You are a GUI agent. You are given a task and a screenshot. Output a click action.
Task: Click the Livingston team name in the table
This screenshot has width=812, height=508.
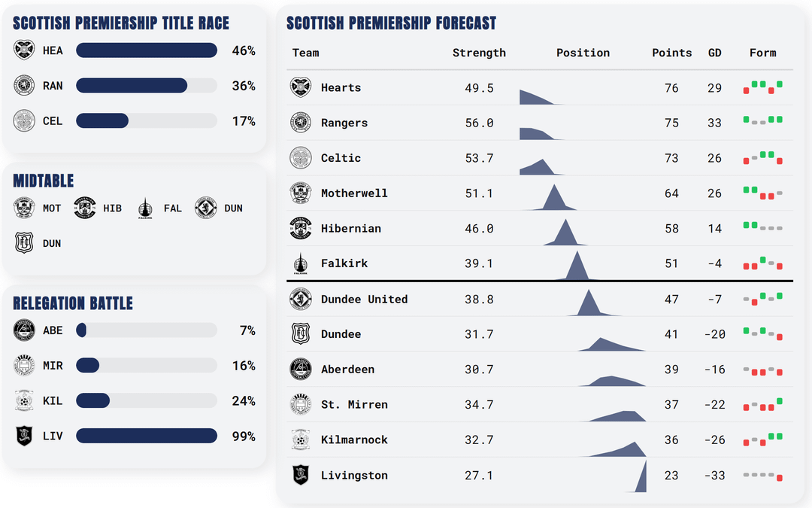point(354,476)
